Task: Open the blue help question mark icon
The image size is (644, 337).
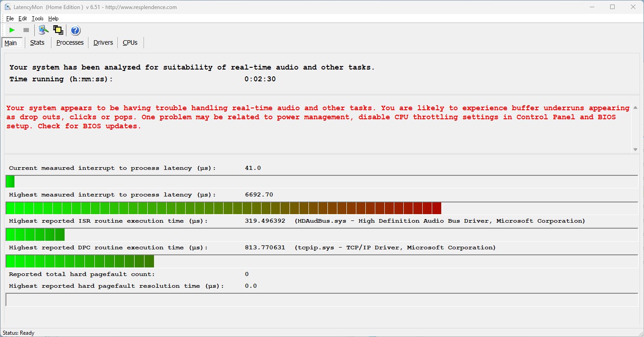Action: pyautogui.click(x=75, y=30)
